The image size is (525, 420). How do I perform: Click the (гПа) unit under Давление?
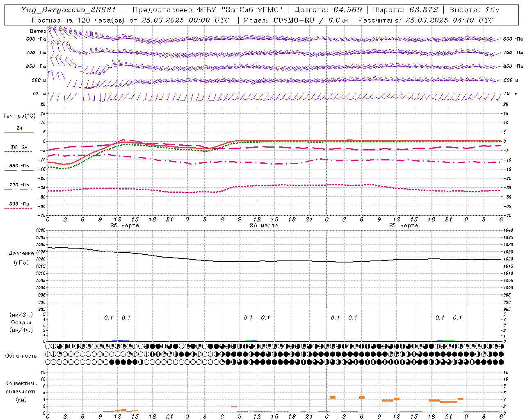point(21,262)
